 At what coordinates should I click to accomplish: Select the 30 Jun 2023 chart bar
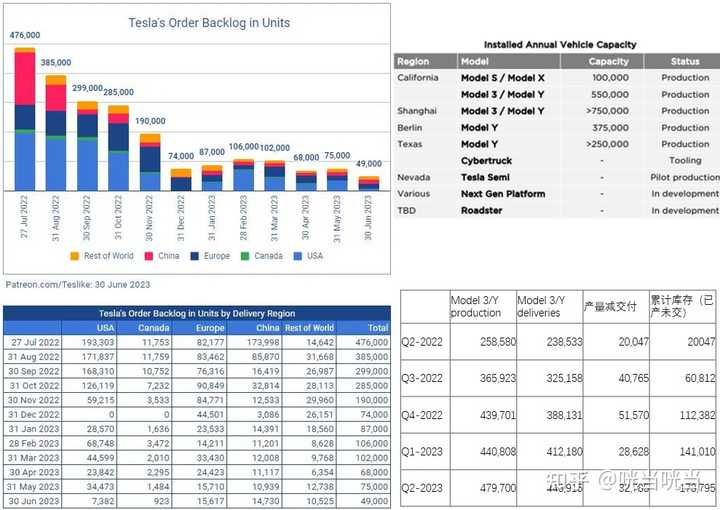369,184
